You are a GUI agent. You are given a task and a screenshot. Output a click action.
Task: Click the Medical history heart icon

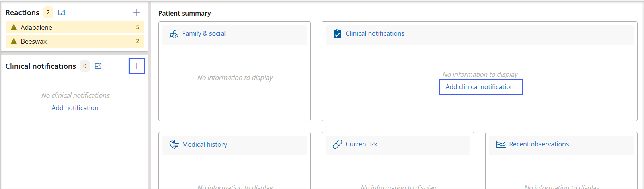pyautogui.click(x=174, y=144)
